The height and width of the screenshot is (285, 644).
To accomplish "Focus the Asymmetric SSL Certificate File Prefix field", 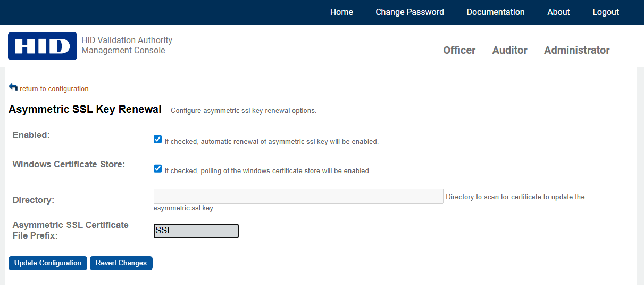I will [x=196, y=231].
